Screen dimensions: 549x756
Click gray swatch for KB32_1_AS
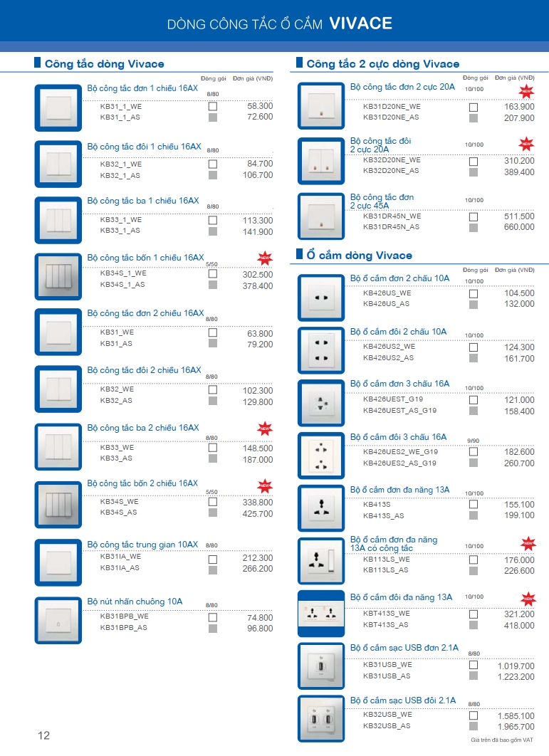point(212,175)
